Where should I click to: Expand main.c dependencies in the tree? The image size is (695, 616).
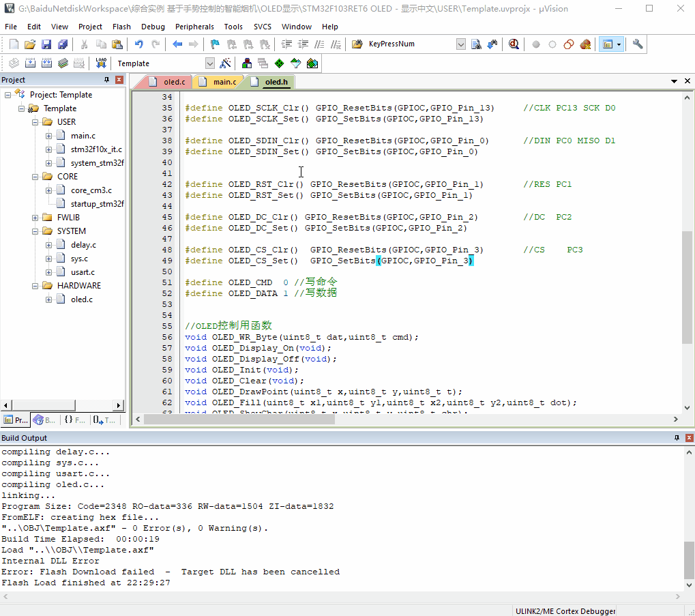pyautogui.click(x=48, y=136)
